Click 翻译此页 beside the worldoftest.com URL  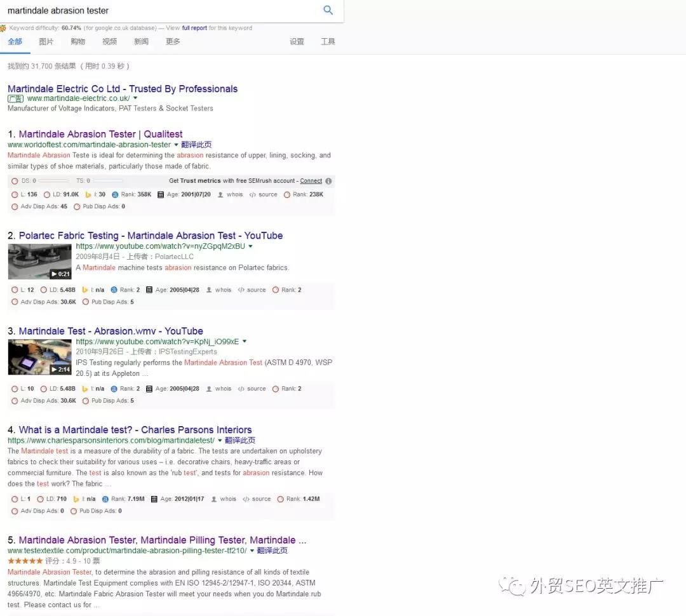point(196,145)
